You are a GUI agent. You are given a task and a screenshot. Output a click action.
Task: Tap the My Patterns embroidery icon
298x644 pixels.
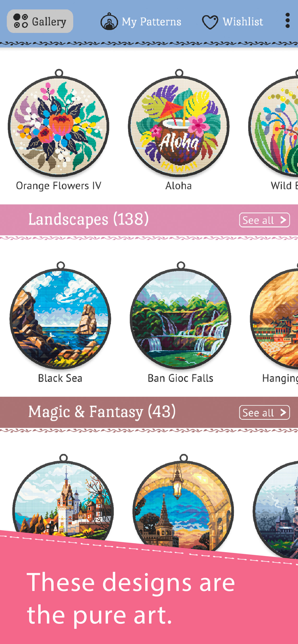coord(109,21)
